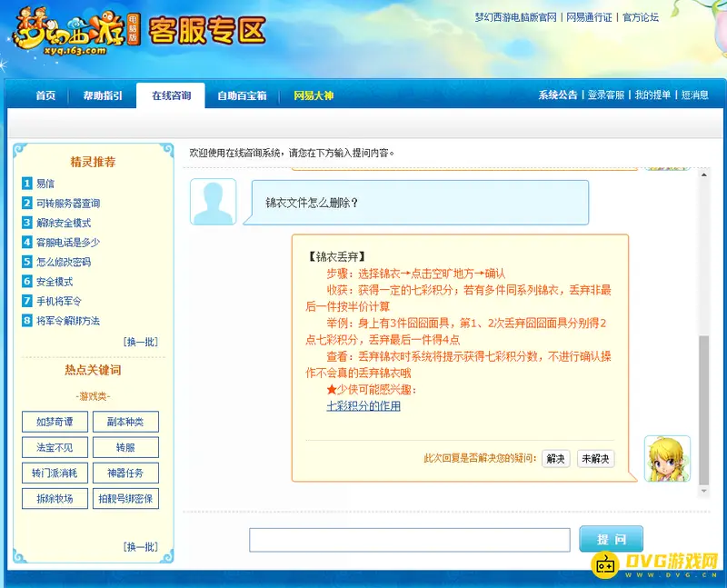Screen dimensions: 727x588
Task: Open 官方论坛 link
Action: [641, 17]
